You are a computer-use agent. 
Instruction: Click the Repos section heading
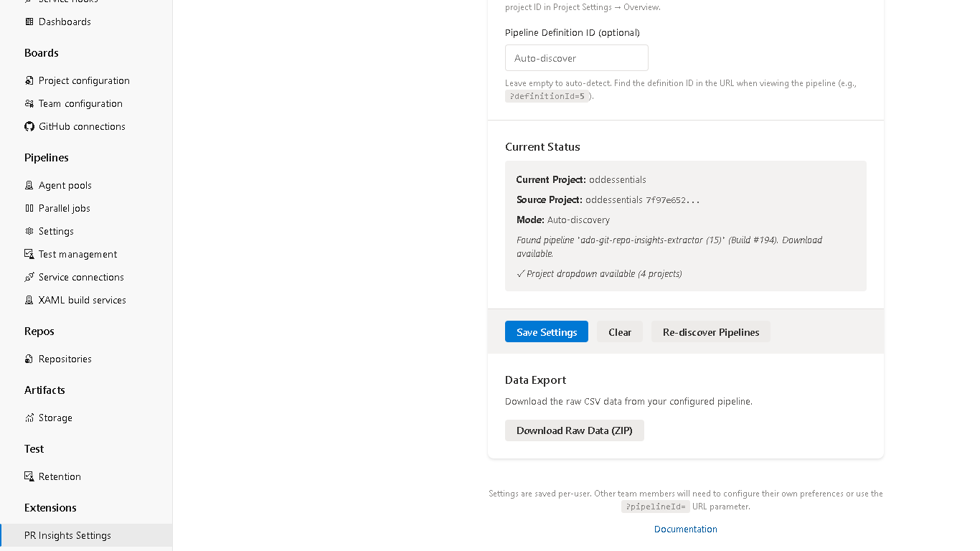coord(39,331)
